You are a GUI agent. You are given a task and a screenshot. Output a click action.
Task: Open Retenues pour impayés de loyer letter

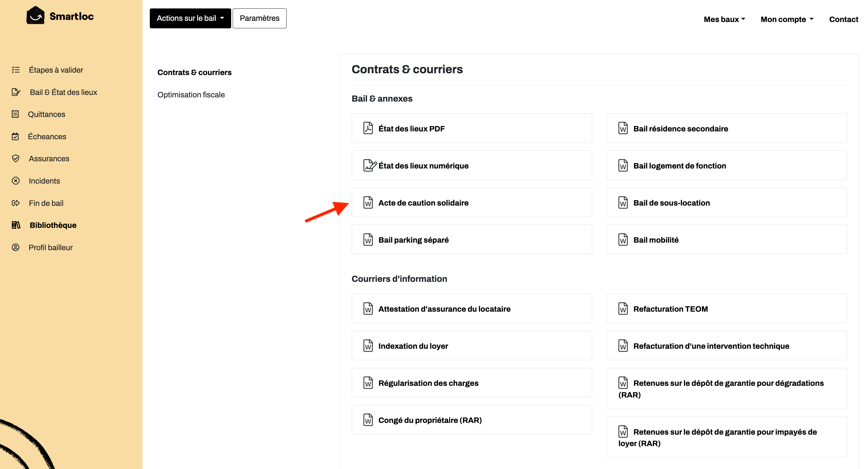point(727,437)
